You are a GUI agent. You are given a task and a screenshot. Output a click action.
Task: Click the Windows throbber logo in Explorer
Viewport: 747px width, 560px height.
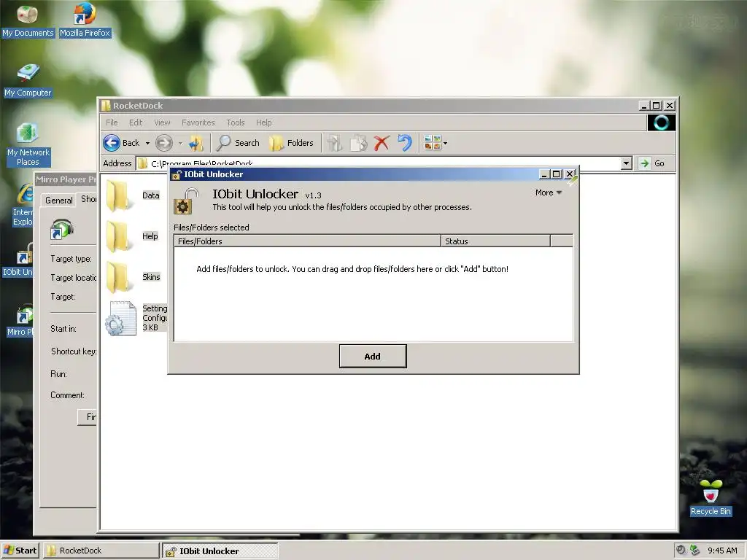pyautogui.click(x=661, y=122)
